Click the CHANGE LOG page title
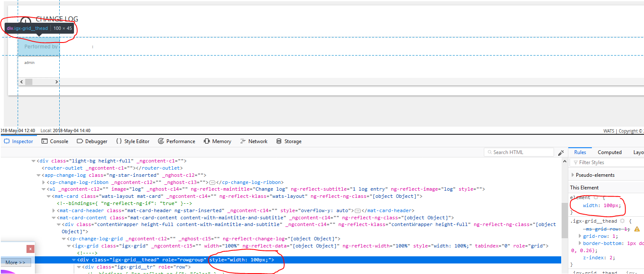644x274 pixels. (x=57, y=19)
